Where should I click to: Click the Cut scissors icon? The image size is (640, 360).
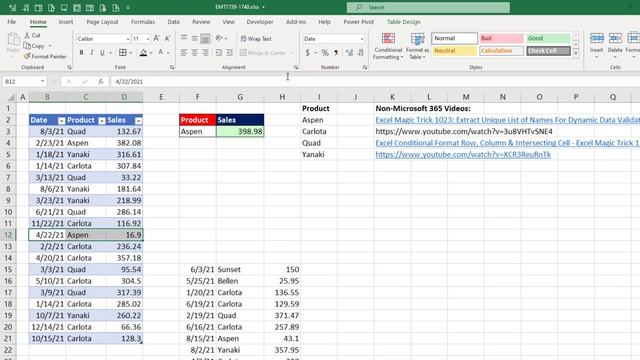pyautogui.click(x=27, y=36)
